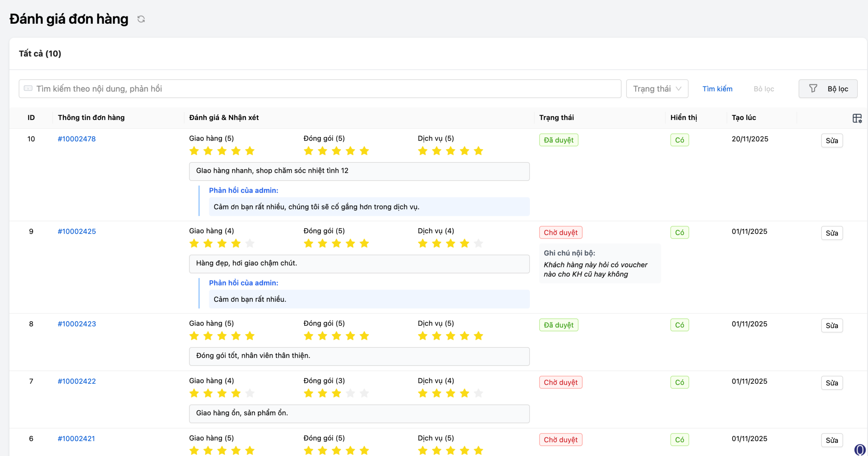Click fourth Đóng gói star of order #10002422
This screenshot has height=456, width=868.
coord(350,393)
